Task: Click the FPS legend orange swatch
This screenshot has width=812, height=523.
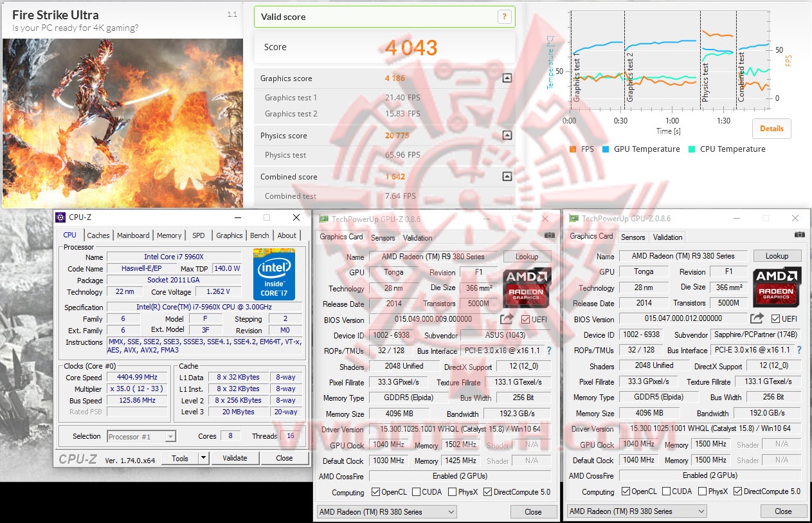Action: (x=573, y=149)
